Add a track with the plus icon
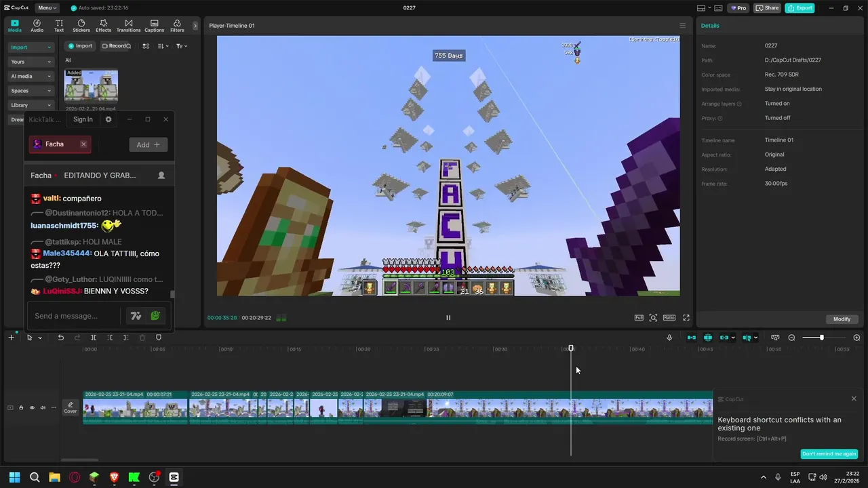The width and height of the screenshot is (868, 488). click(x=11, y=338)
